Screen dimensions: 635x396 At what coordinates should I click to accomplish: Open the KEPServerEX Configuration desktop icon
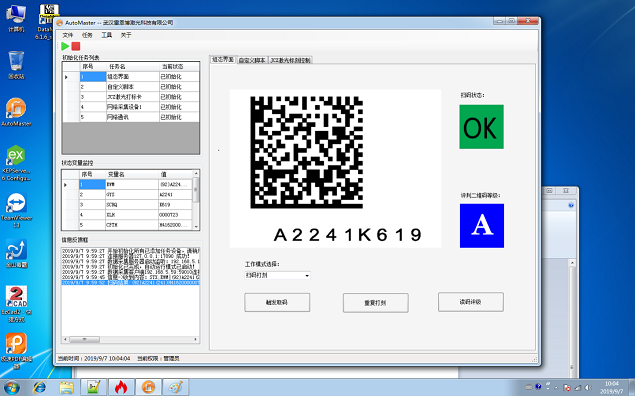pos(16,163)
